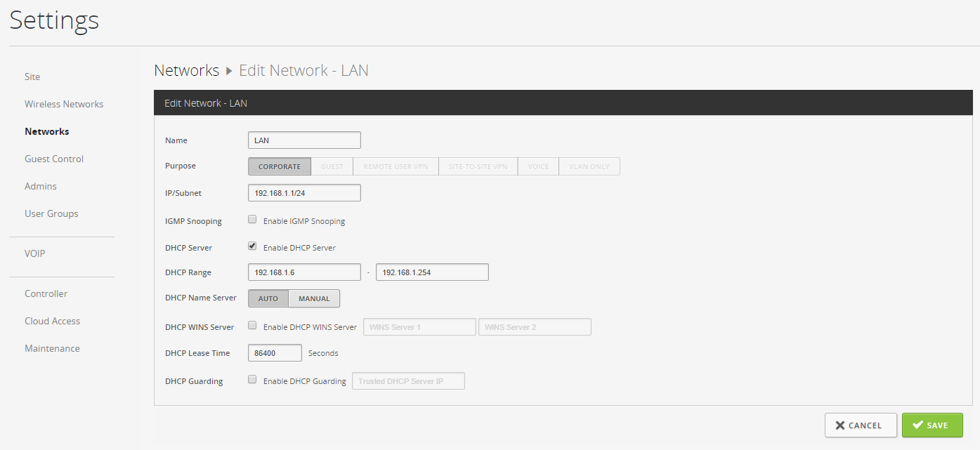Enable the IGMP Snooping checkbox
Screen dimensions: 980x450
coord(252,220)
